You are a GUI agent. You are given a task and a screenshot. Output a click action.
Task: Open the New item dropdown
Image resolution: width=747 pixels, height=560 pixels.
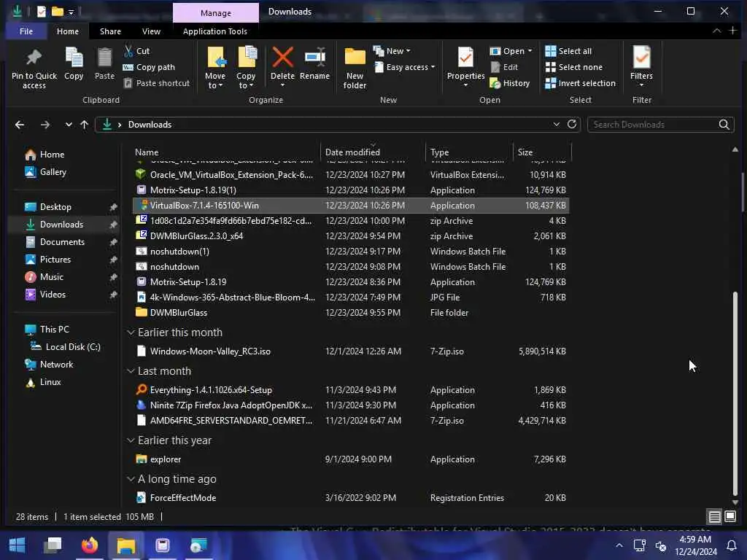coord(392,51)
